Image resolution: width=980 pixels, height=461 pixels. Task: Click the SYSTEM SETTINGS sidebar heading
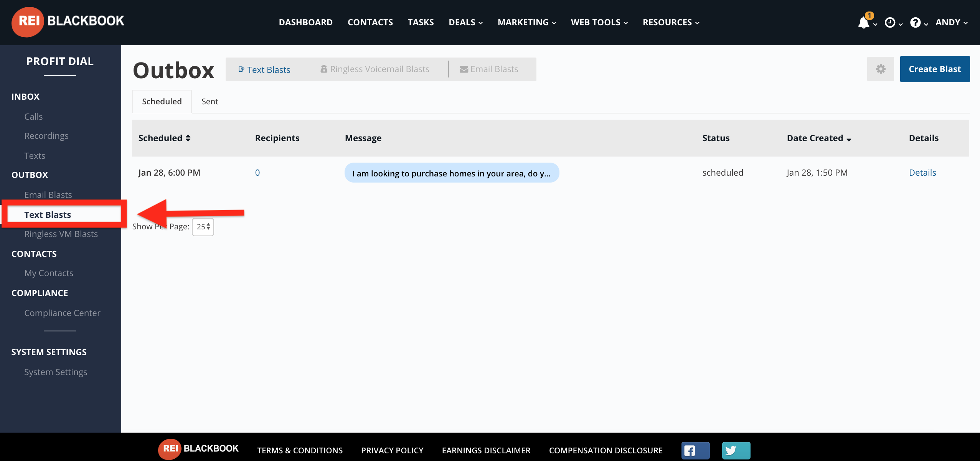click(x=49, y=352)
